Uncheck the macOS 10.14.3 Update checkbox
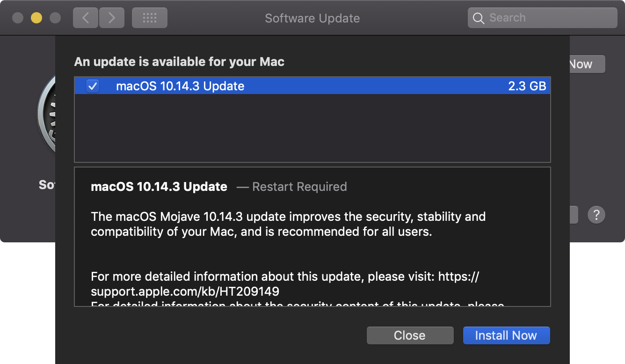 pyautogui.click(x=93, y=86)
